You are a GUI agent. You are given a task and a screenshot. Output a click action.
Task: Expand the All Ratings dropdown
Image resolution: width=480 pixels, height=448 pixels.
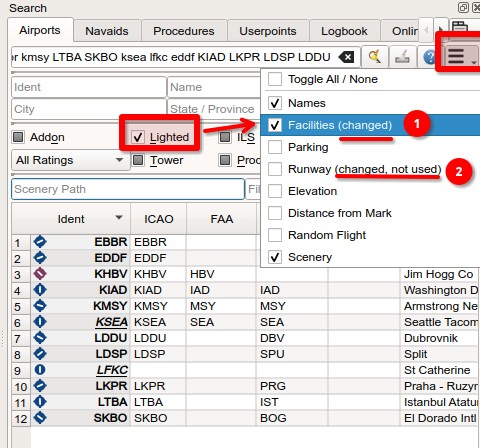pyautogui.click(x=70, y=160)
